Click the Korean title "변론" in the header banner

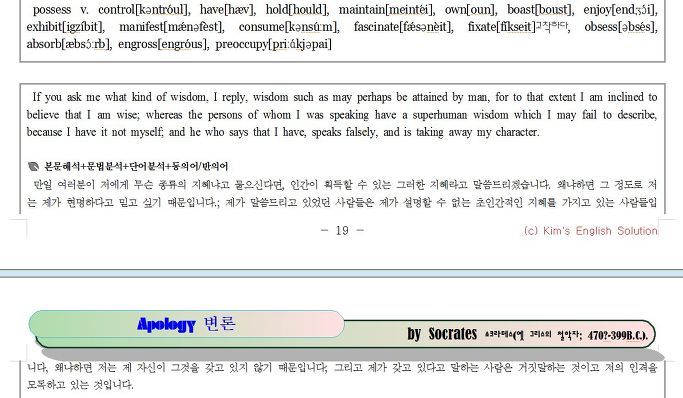220,324
